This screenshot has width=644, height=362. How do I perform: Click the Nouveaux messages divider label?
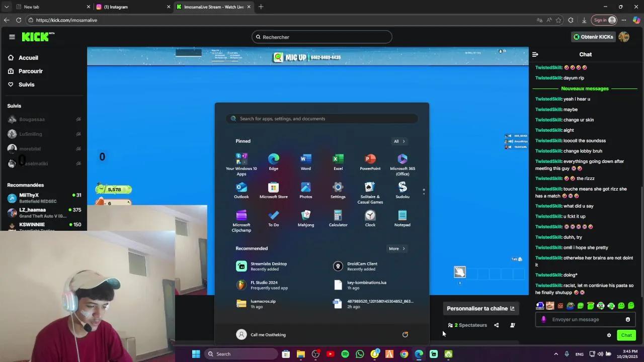point(585,88)
